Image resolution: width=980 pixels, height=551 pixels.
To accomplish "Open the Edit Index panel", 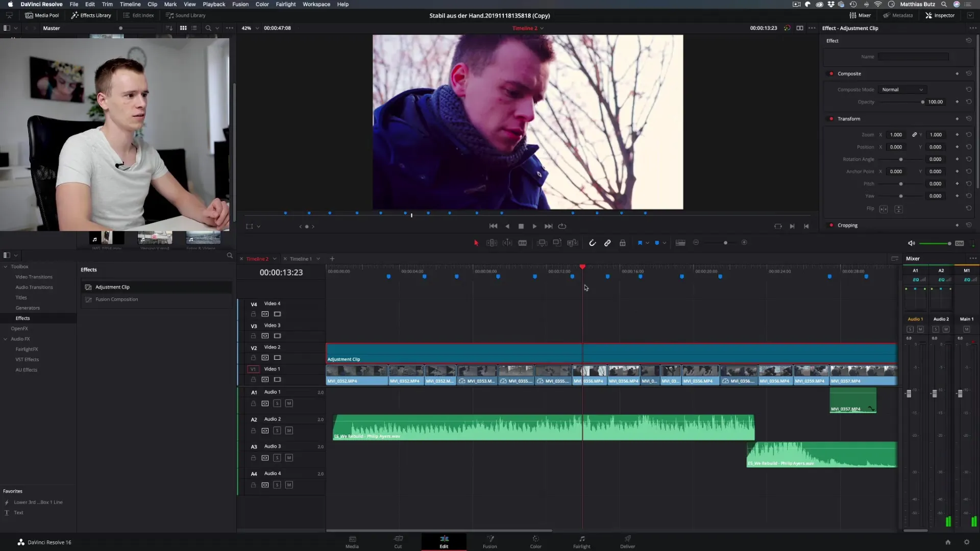I will point(138,15).
